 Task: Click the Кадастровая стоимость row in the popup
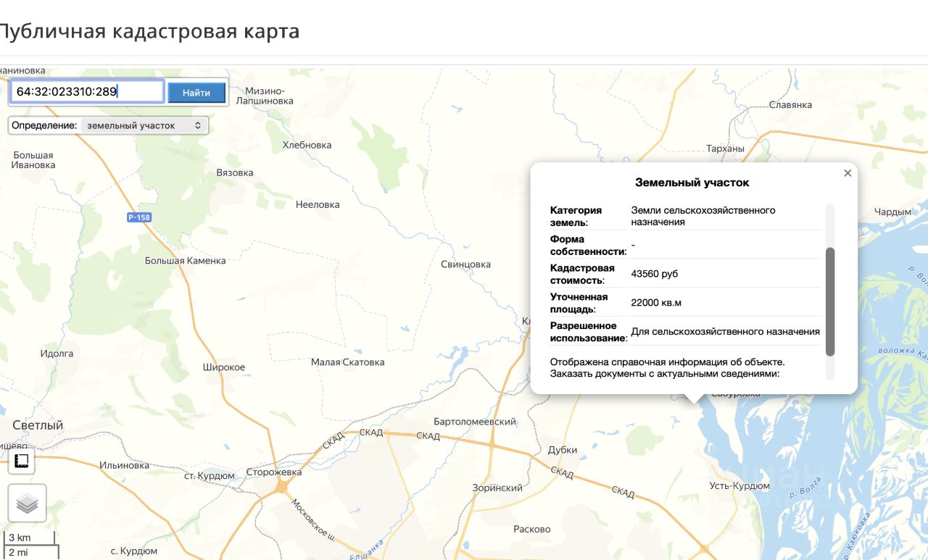click(685, 274)
